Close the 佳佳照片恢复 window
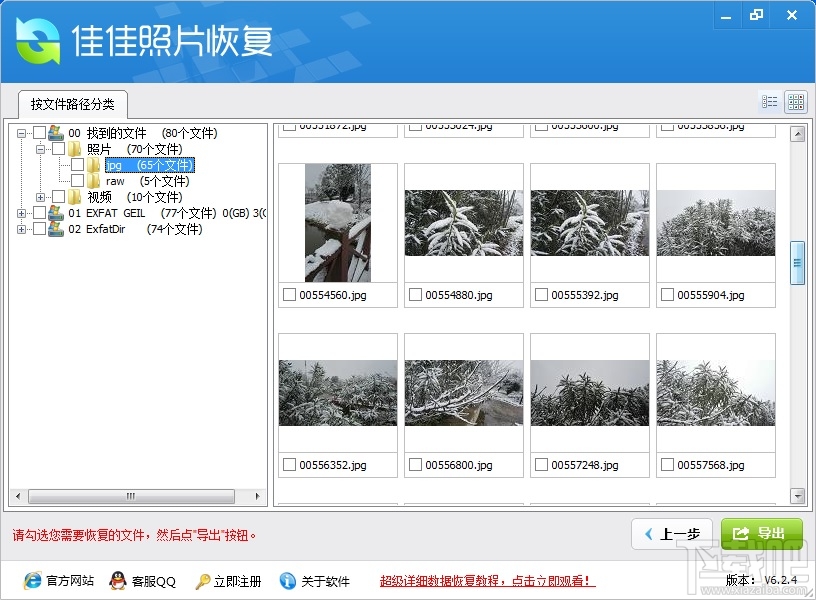 pos(792,15)
